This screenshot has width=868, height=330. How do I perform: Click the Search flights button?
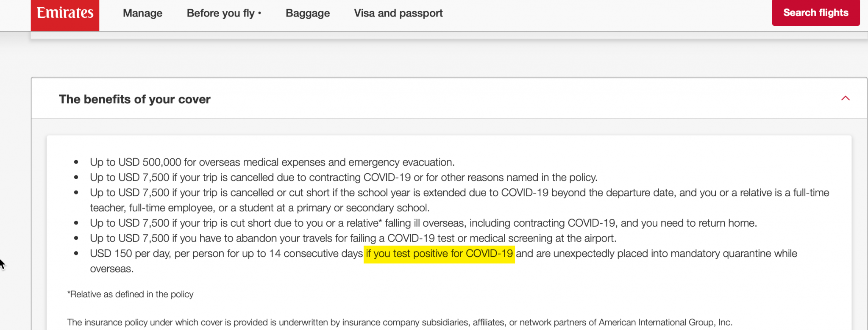tap(816, 13)
